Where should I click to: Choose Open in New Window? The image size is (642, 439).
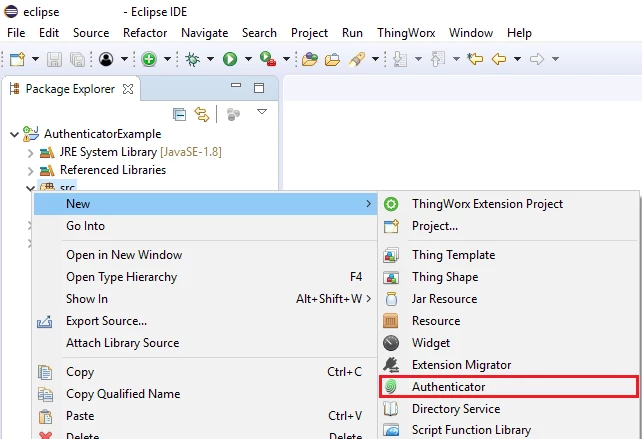click(205, 255)
